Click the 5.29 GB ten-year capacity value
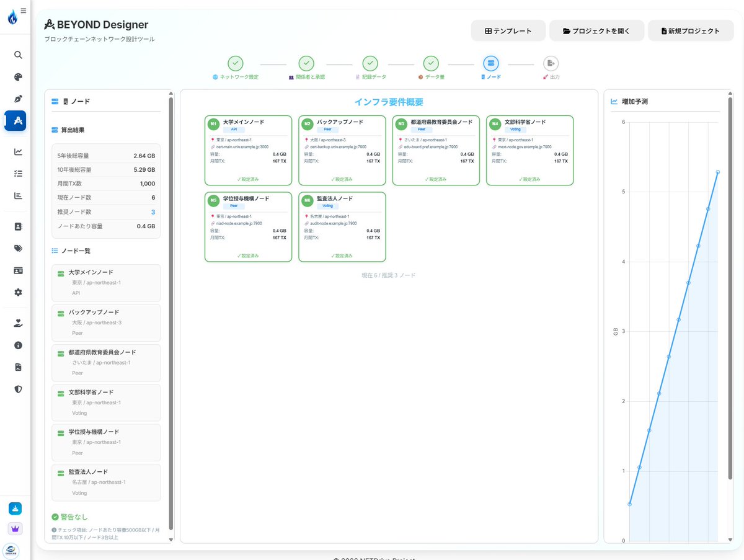The image size is (744, 560). tap(144, 169)
